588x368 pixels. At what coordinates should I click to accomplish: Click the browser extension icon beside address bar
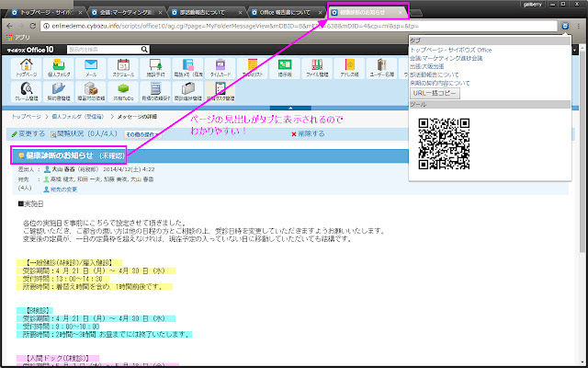pyautogui.click(x=566, y=26)
